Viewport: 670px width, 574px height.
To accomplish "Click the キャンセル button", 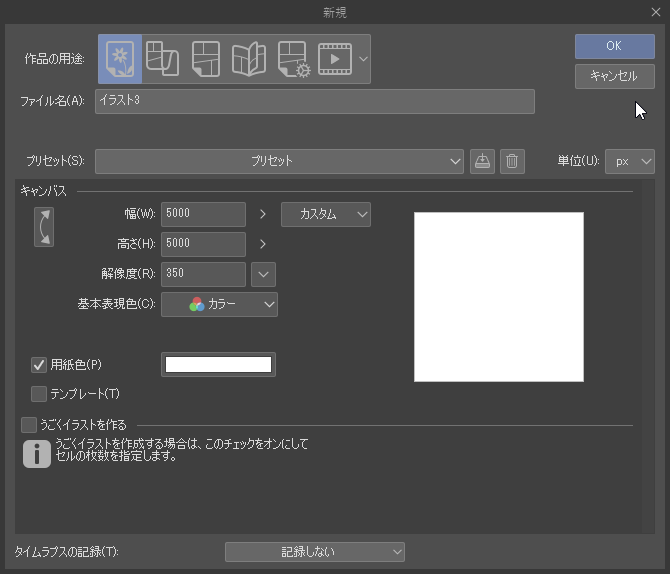I will [614, 76].
